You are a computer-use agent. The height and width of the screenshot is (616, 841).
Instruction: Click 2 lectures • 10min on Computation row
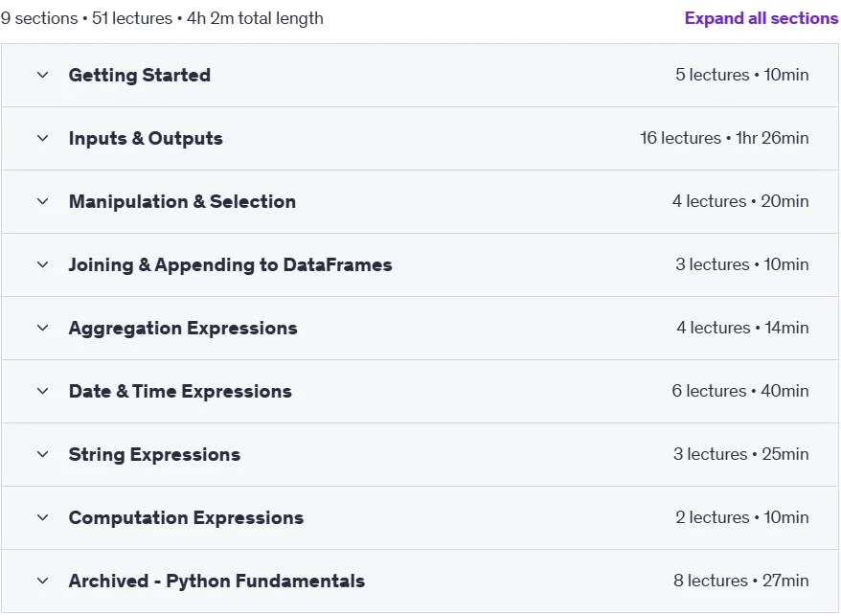(741, 517)
